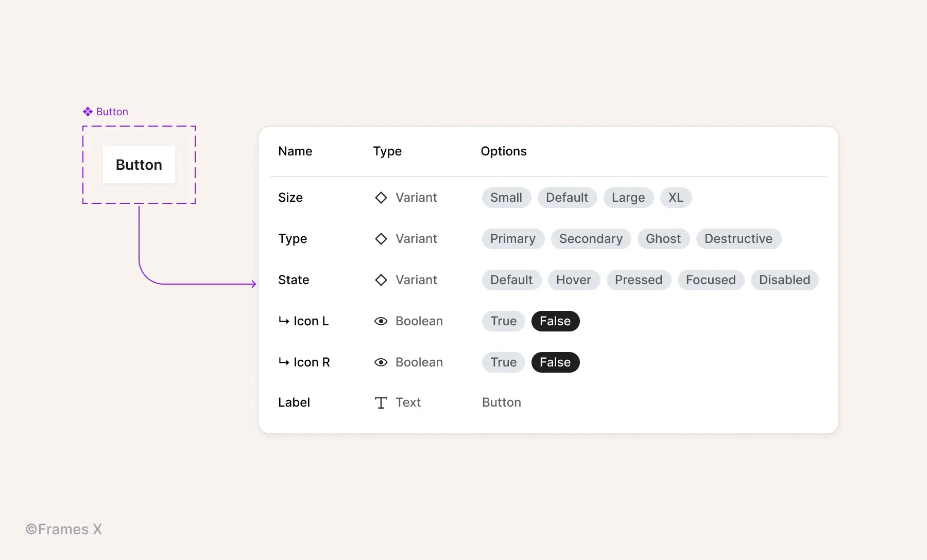Click the Variant text in the Size row
Image resolution: width=927 pixels, height=560 pixels.
click(x=416, y=198)
